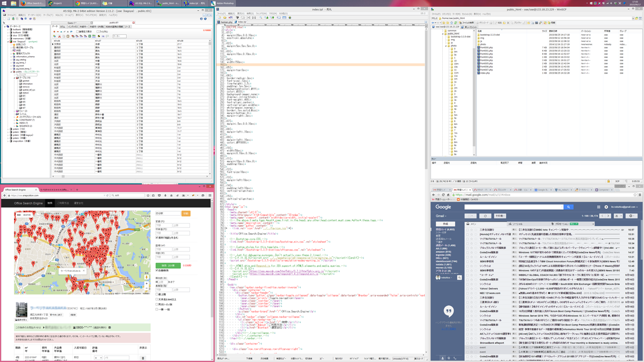This screenshot has height=362, width=644.
Task: Switch to the ソース tab in A5:SQL
Action: coord(127,26)
